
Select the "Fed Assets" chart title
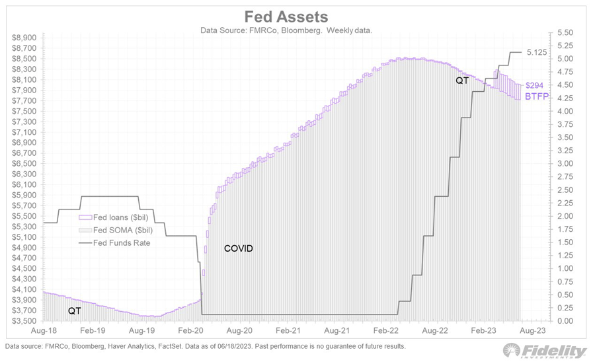click(286, 16)
